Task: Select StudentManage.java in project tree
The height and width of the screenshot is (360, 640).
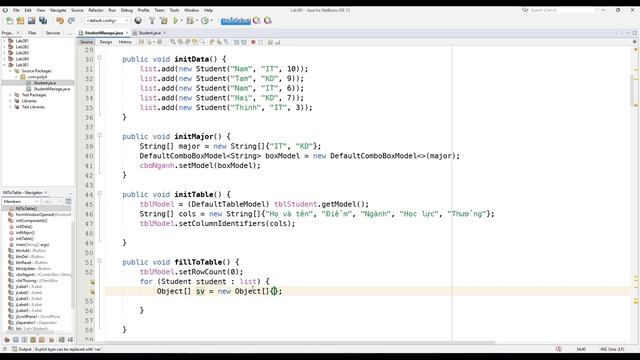Action: [x=51, y=89]
